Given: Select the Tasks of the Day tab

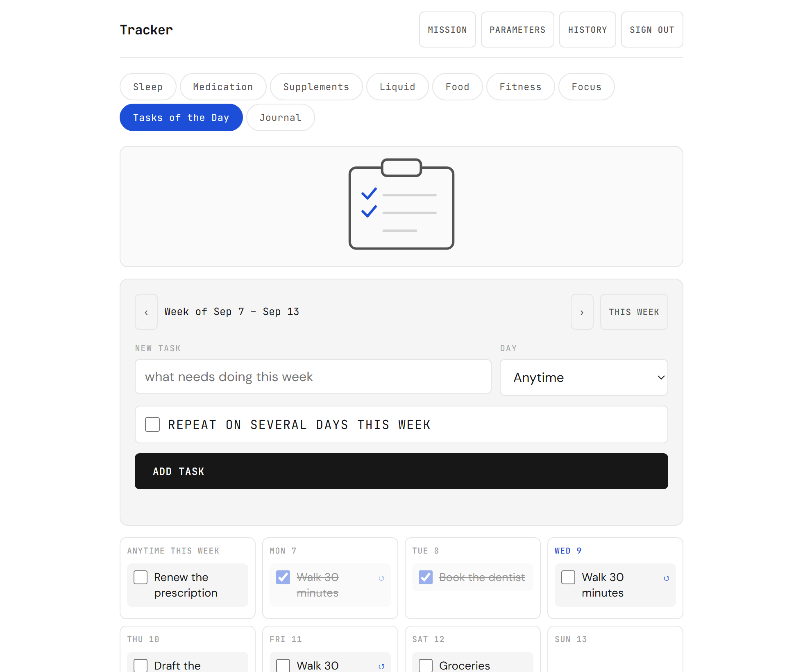Looking at the screenshot, I should pos(181,118).
